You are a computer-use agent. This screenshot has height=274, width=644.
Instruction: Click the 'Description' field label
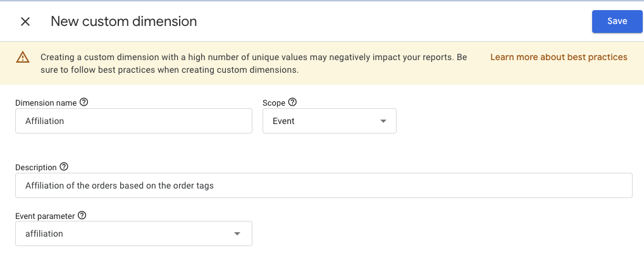[x=36, y=168]
